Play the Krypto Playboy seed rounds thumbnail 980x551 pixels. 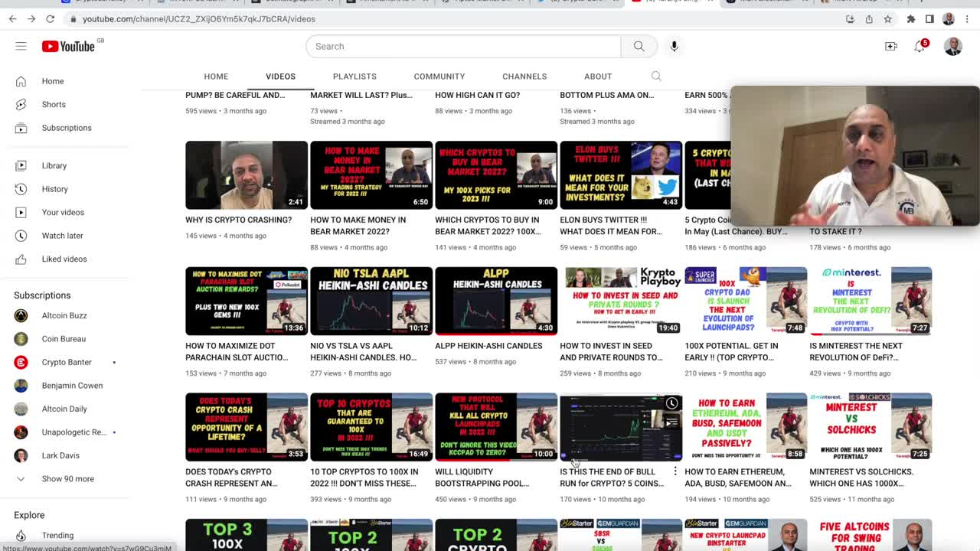point(621,301)
